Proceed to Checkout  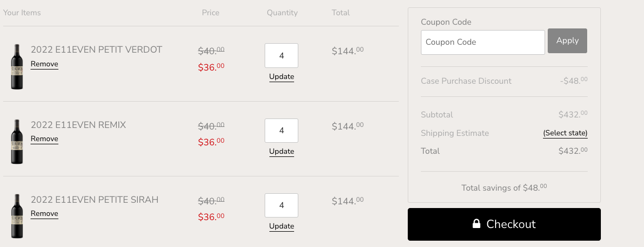(504, 224)
